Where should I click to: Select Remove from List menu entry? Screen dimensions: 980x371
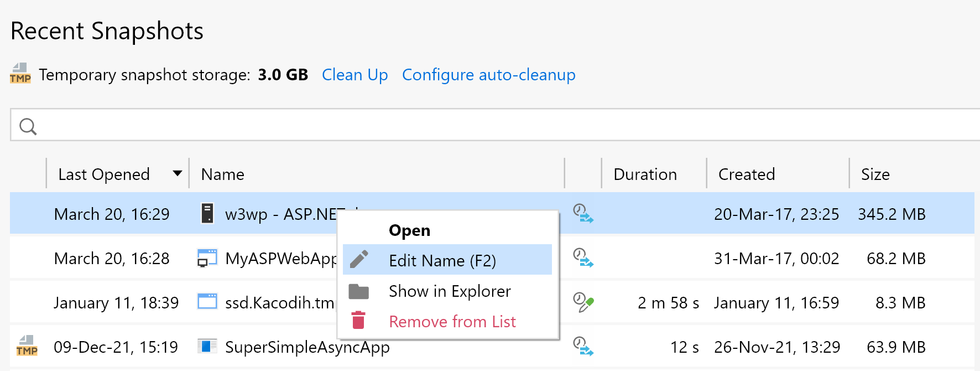[x=452, y=322]
